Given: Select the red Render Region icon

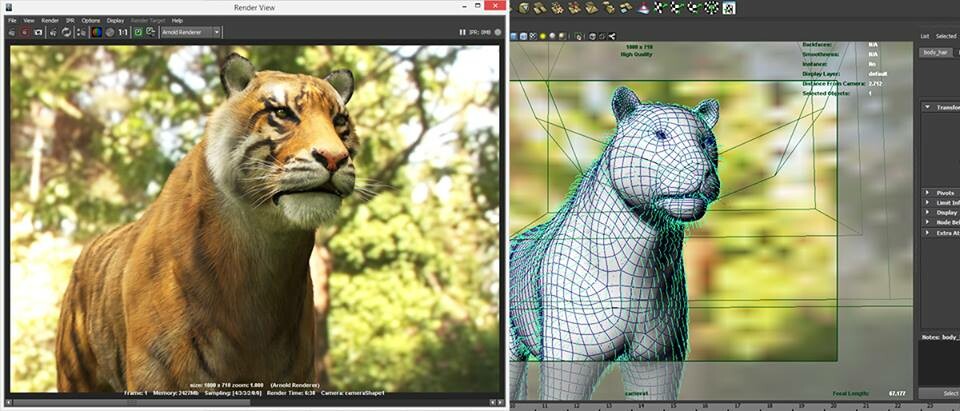Looking at the screenshot, I should tap(25, 32).
